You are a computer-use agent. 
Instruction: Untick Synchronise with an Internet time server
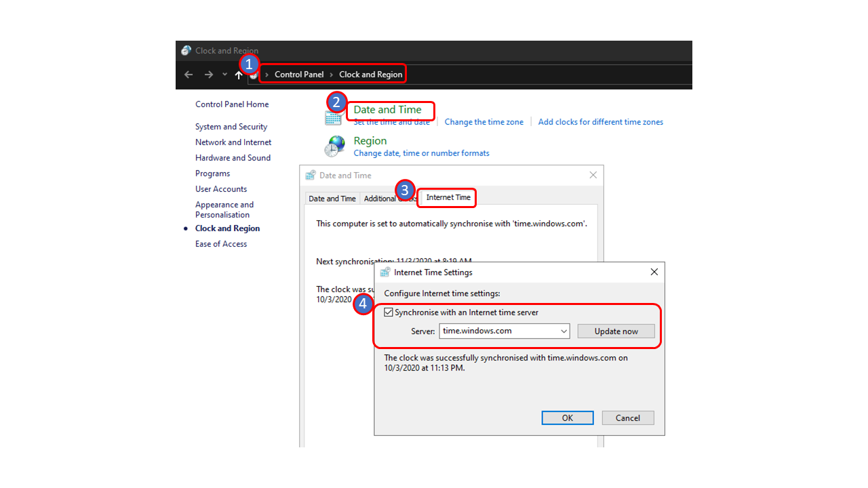pyautogui.click(x=389, y=312)
